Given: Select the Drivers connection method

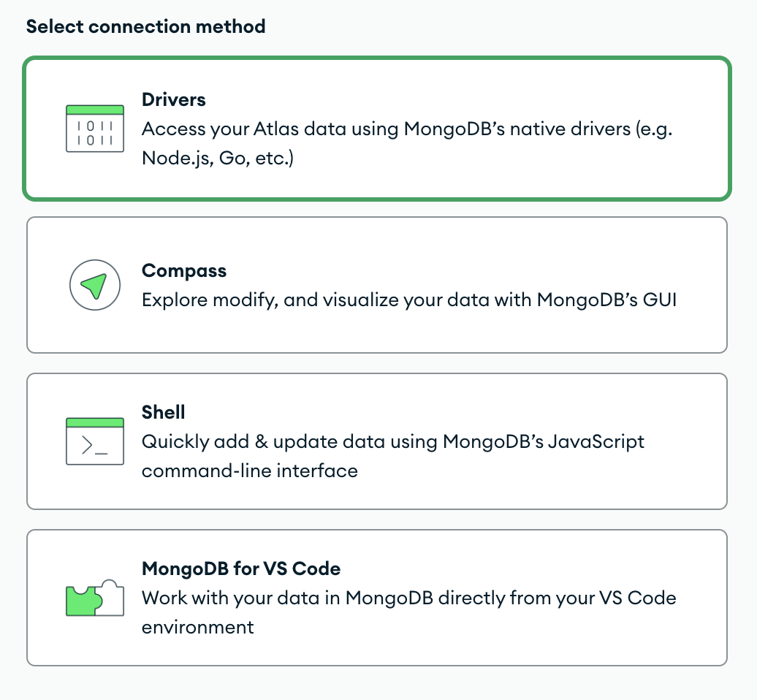Looking at the screenshot, I should [x=378, y=128].
